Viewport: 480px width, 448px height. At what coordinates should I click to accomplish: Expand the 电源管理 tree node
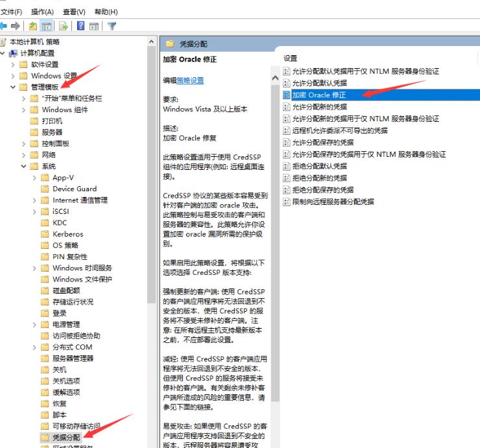[34, 325]
